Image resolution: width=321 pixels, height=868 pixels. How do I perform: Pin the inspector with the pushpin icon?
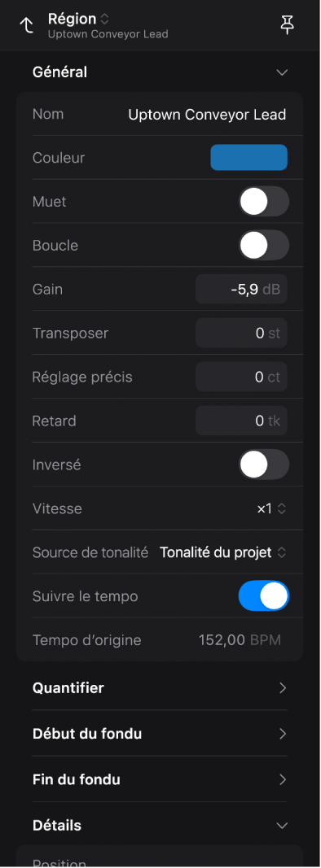point(287,25)
